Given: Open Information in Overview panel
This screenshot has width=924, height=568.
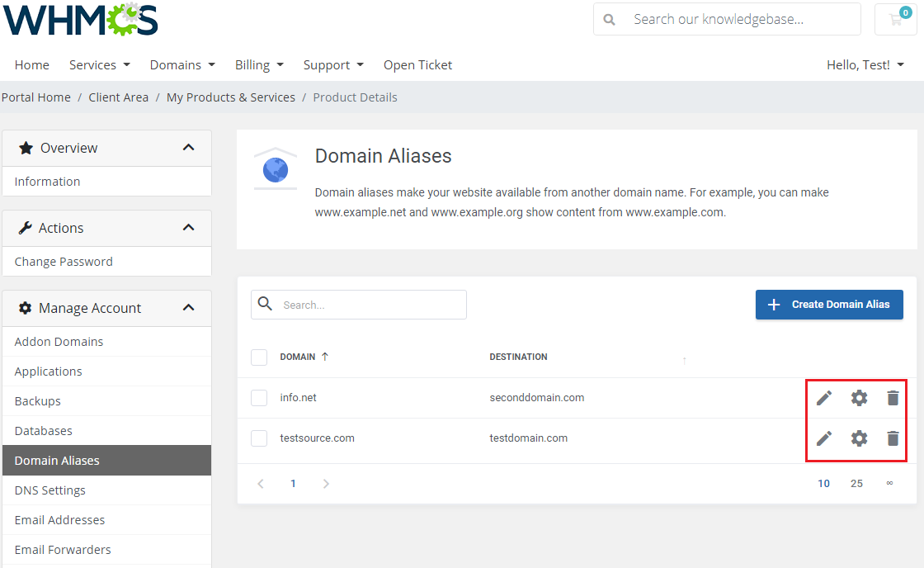Looking at the screenshot, I should coord(106,181).
